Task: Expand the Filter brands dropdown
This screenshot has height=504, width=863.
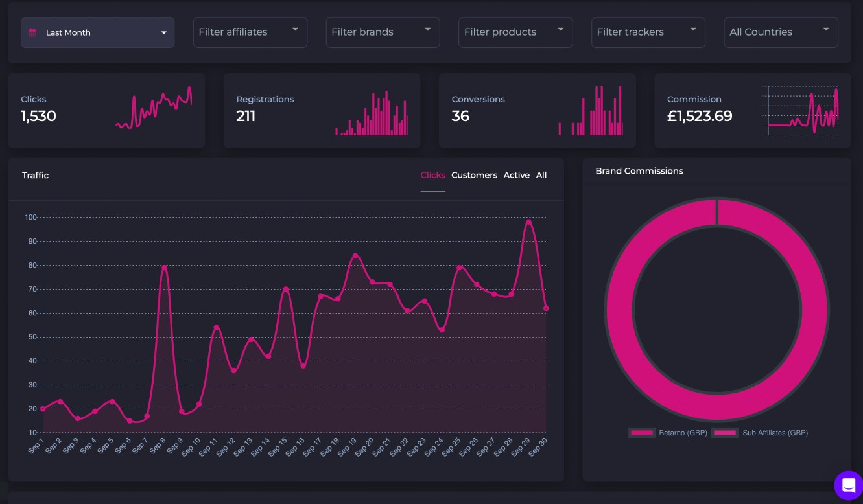Action: [x=383, y=32]
